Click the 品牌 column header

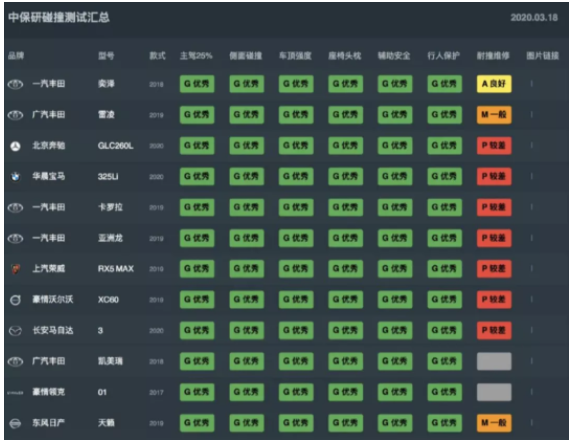pyautogui.click(x=16, y=56)
